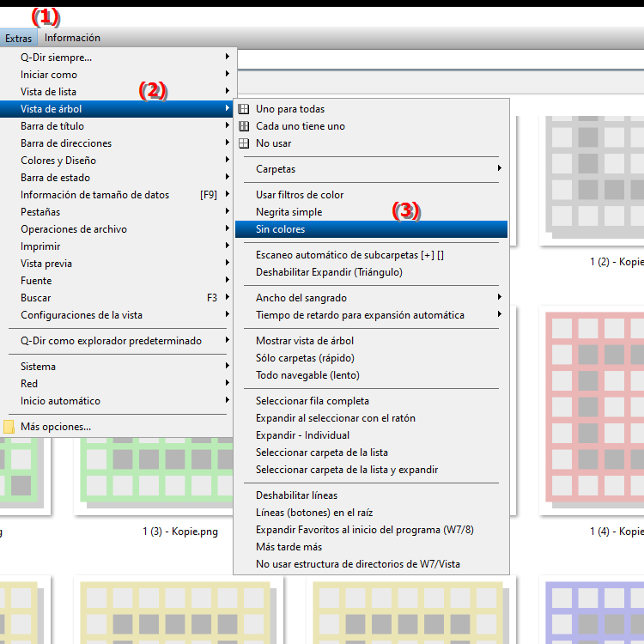Open the Red submenu
This screenshot has height=644, width=644.
pyautogui.click(x=117, y=384)
